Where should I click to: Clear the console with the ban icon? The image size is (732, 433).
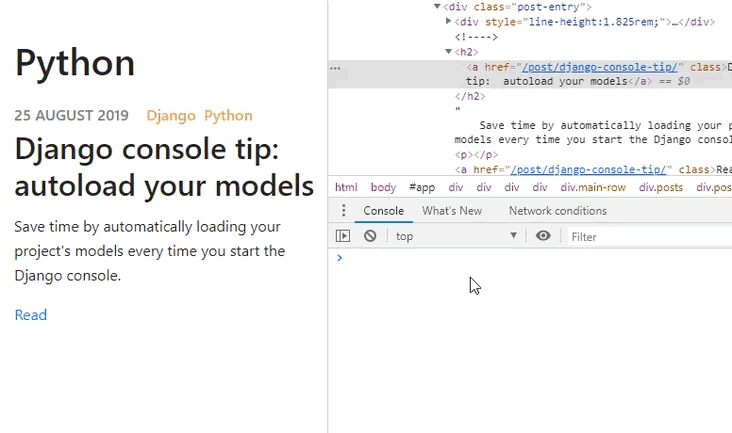coord(370,236)
